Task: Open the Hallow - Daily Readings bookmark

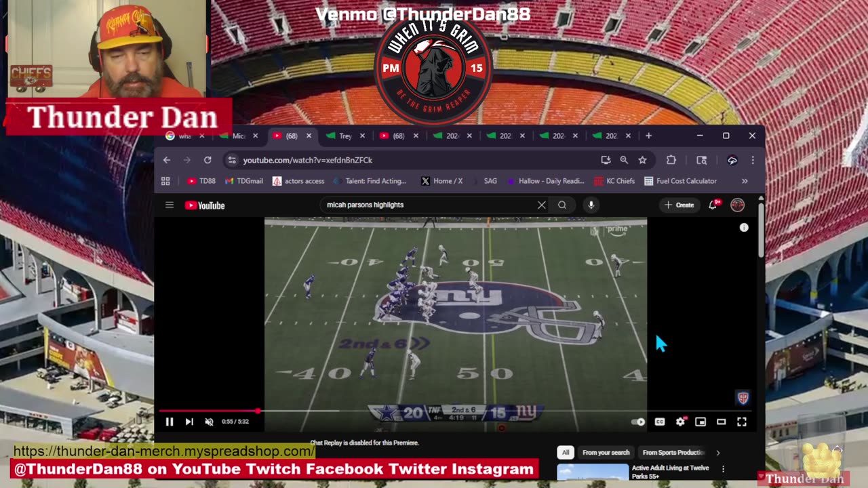Action: [x=545, y=181]
